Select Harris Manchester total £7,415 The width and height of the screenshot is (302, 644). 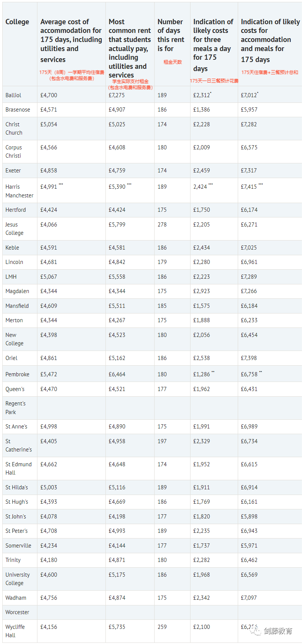click(249, 187)
